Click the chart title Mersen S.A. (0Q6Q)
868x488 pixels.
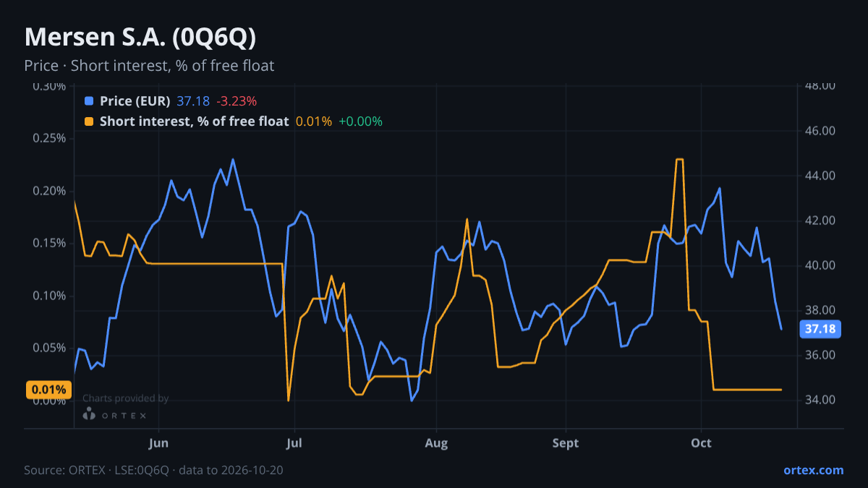point(140,38)
